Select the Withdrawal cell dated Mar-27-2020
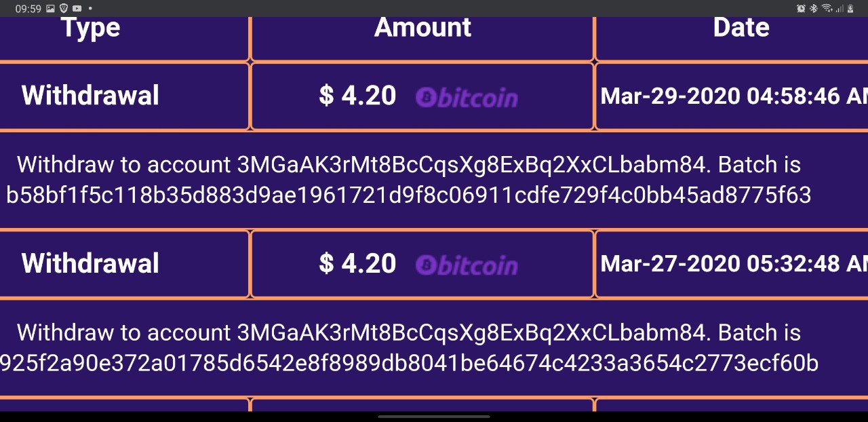This screenshot has width=868, height=422. point(91,263)
